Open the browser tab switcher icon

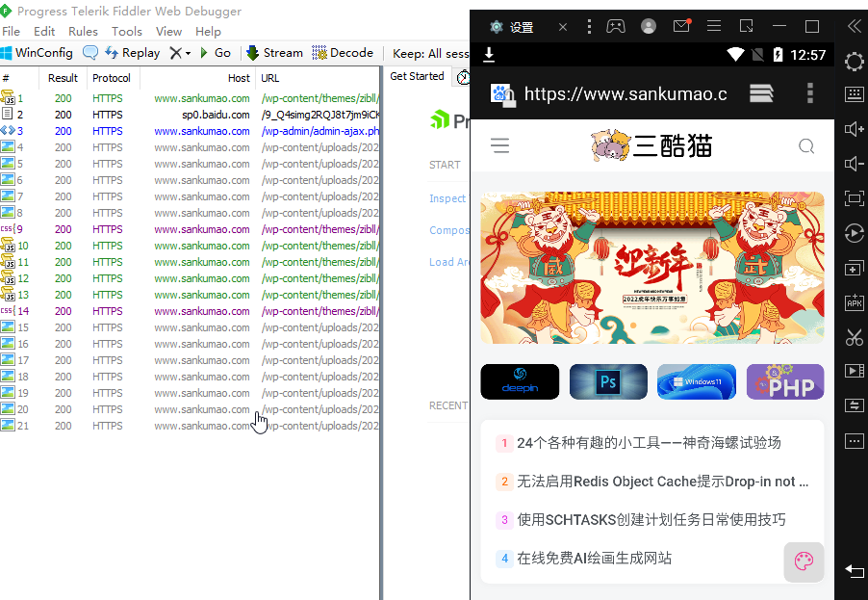(761, 93)
